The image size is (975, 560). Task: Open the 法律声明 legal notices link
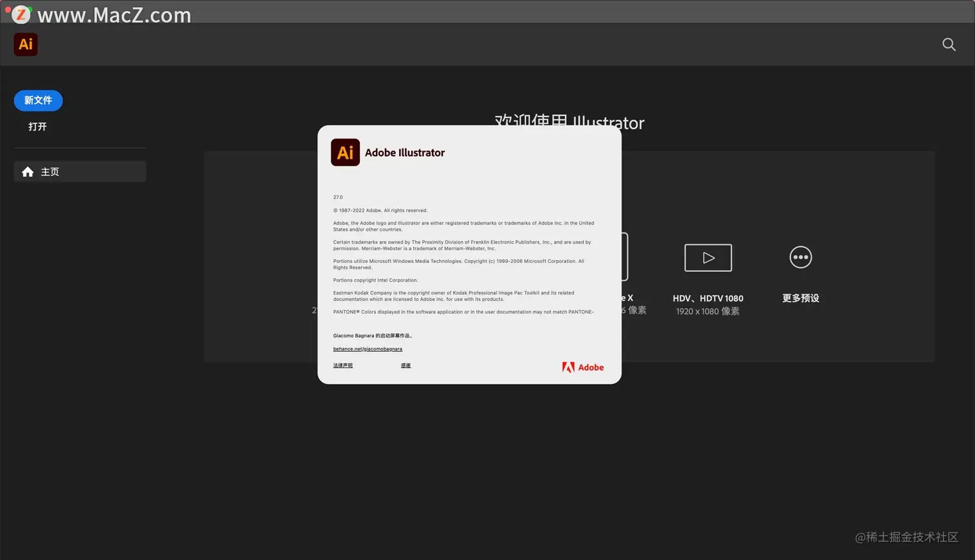[x=343, y=365]
